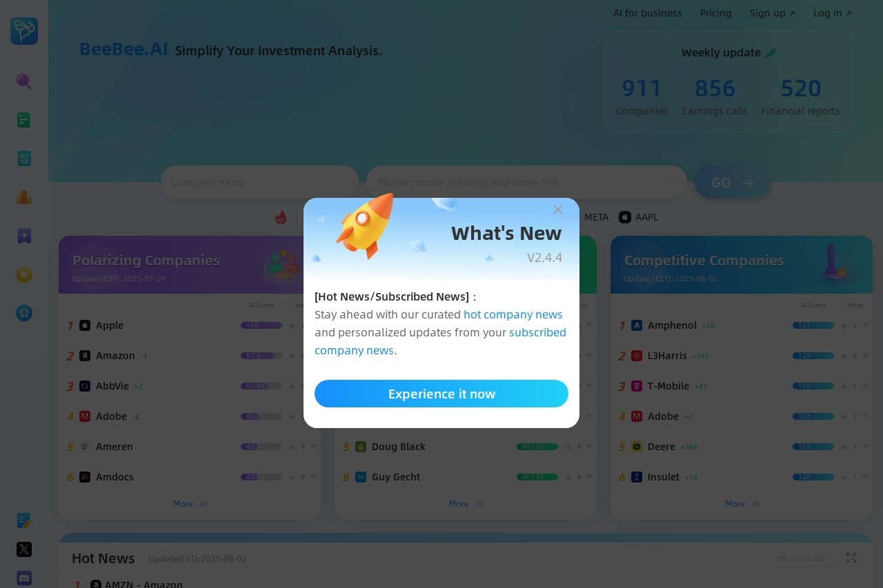Open the teal news page icon in sidebar

click(x=24, y=159)
